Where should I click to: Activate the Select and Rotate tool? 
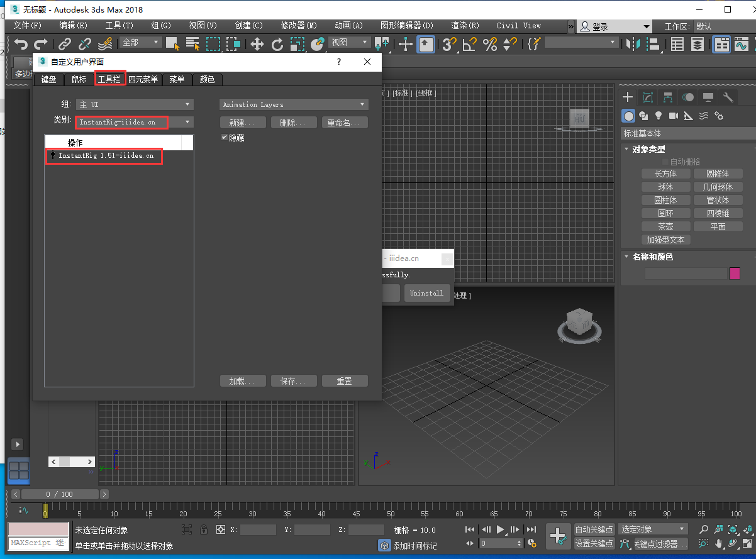[277, 44]
